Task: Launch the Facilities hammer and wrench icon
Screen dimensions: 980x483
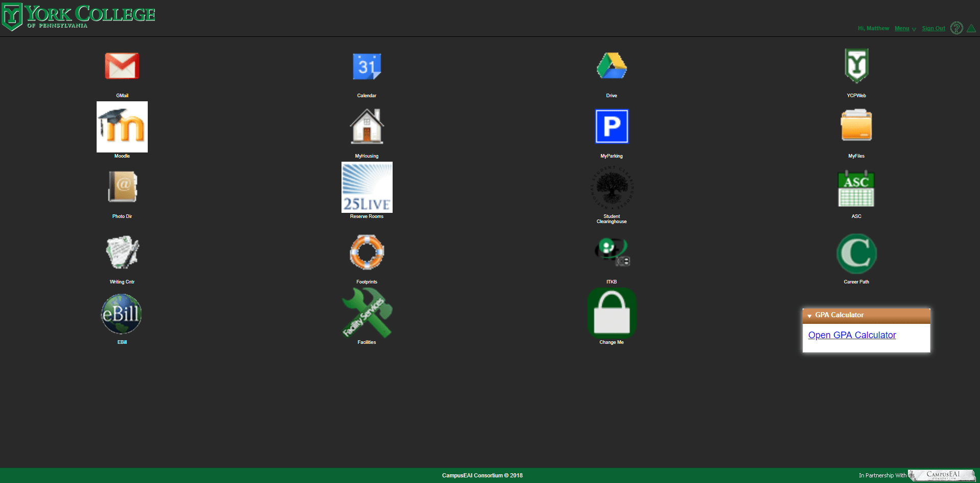Action: tap(367, 313)
